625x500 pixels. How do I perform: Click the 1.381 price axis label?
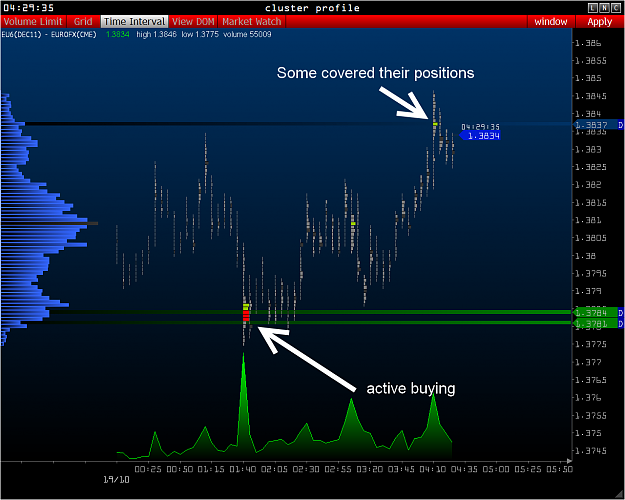(588, 220)
